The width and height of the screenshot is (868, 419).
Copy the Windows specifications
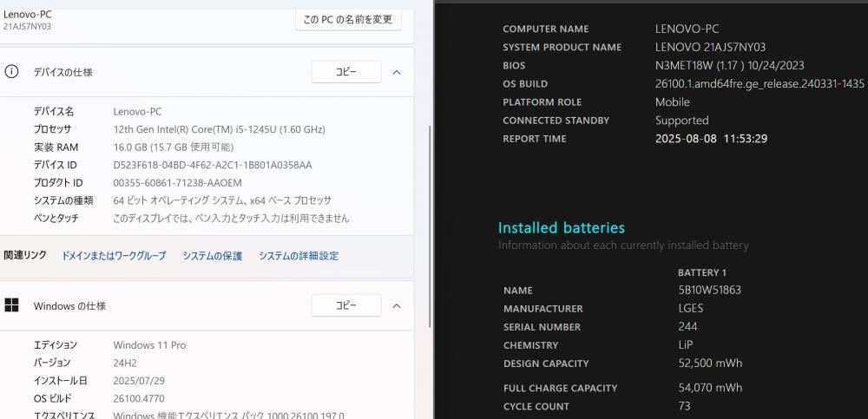tap(346, 305)
